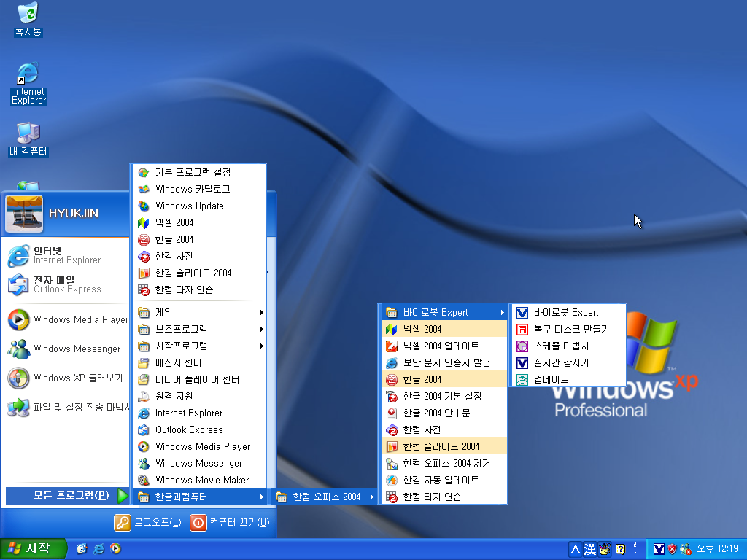Launch Windows Update from programs menu
Viewport: 747px width, 560px height.
(198, 206)
